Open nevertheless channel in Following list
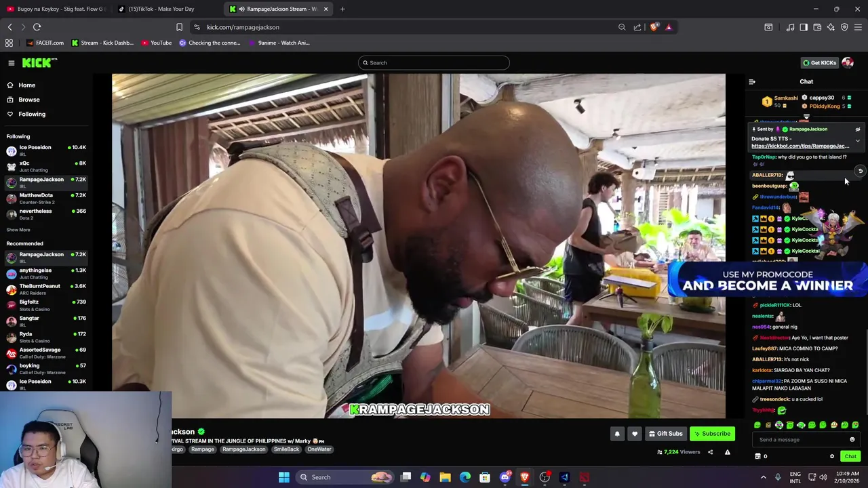Image resolution: width=868 pixels, height=488 pixels. 46,213
